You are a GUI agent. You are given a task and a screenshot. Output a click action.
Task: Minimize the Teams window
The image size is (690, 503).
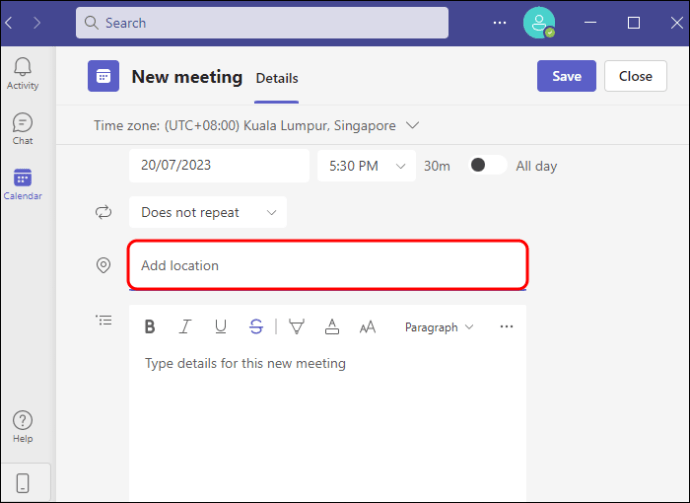coord(590,23)
